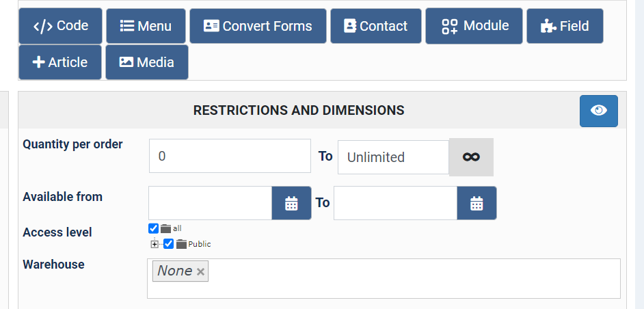Open the Available from calendar picker
Viewport: 644px width, 309px height.
click(291, 203)
